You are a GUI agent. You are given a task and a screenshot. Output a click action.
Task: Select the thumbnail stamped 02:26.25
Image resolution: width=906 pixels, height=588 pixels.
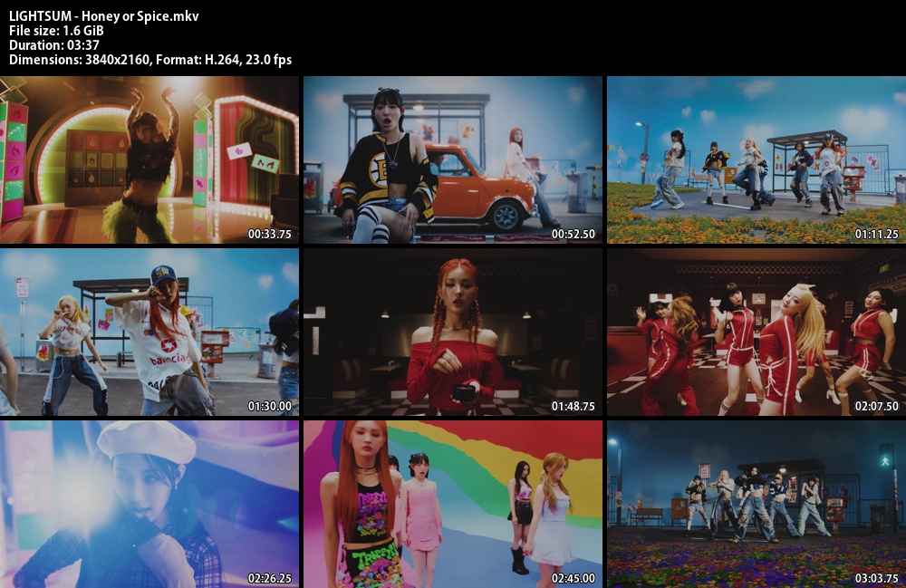point(149,505)
